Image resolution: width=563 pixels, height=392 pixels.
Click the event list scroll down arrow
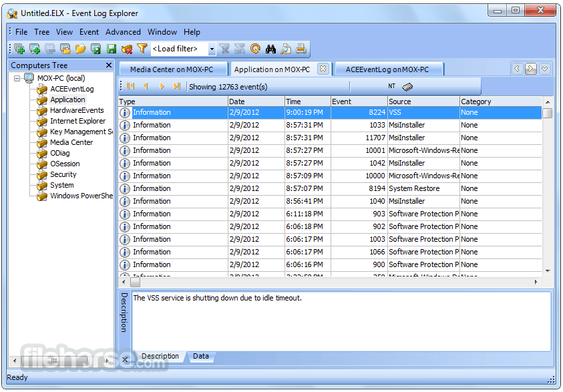click(x=547, y=271)
